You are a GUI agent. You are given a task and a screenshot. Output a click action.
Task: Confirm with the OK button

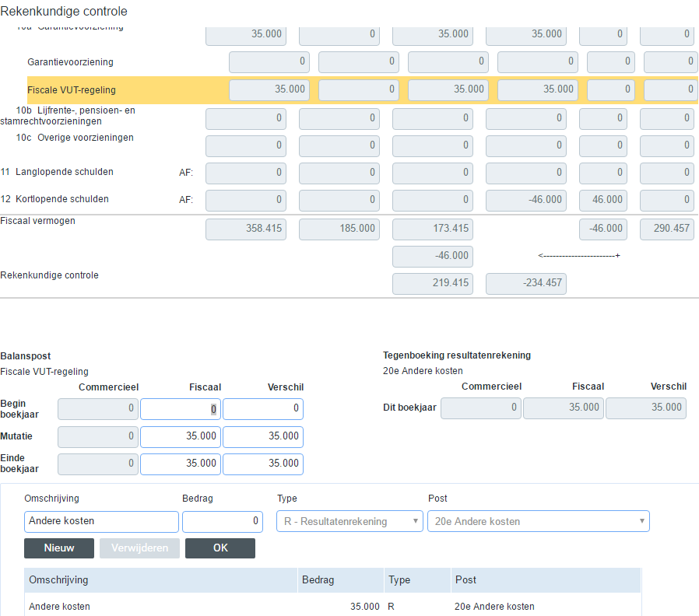[x=220, y=548]
